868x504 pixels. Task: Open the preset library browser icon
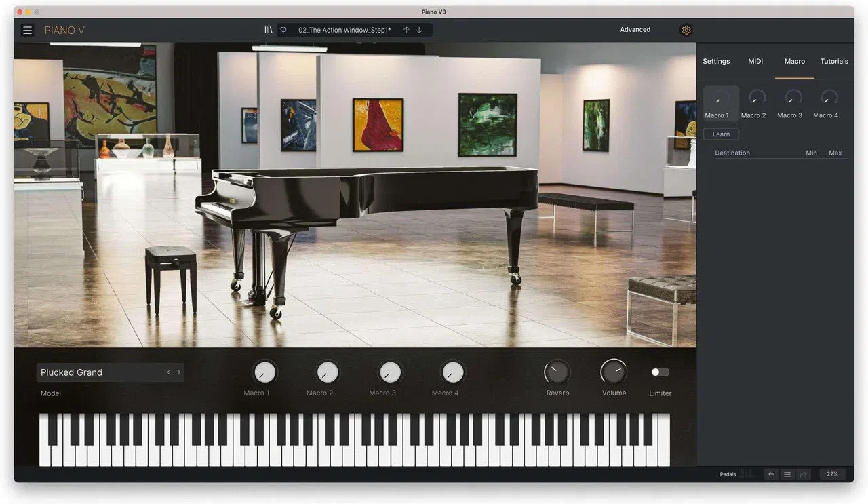point(269,30)
